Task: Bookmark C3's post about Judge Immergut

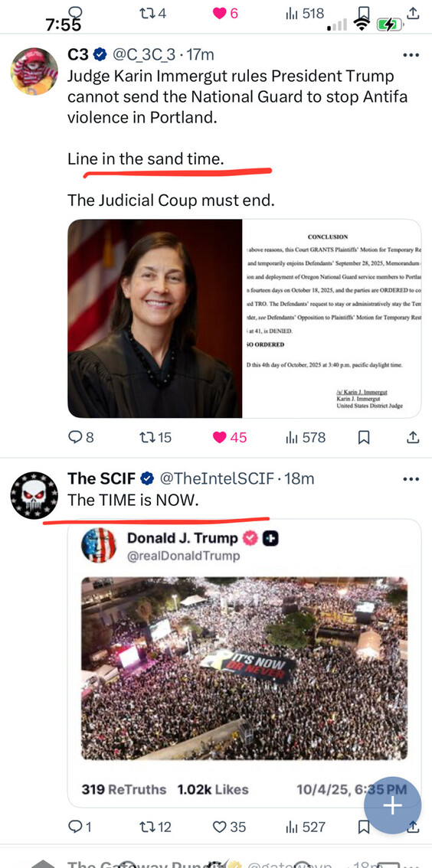Action: point(364,437)
